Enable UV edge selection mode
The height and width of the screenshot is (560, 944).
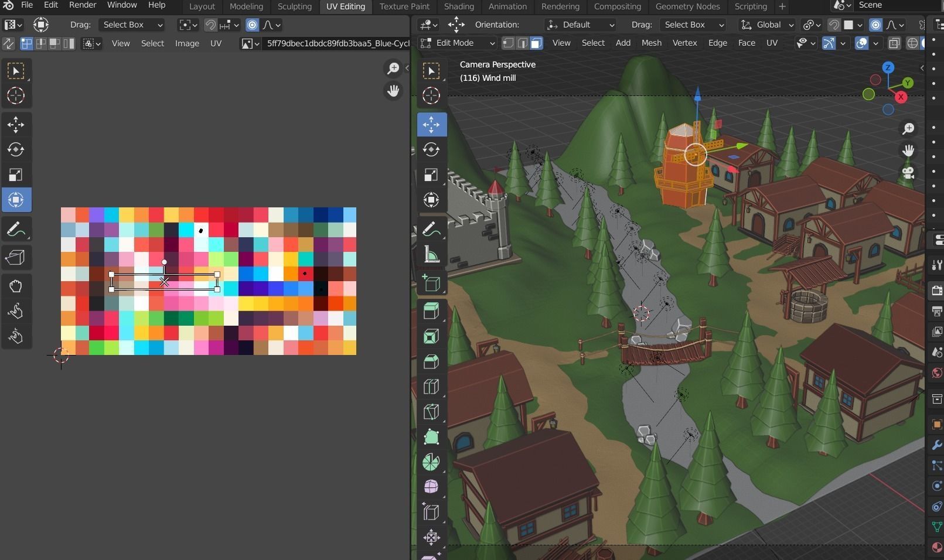40,43
